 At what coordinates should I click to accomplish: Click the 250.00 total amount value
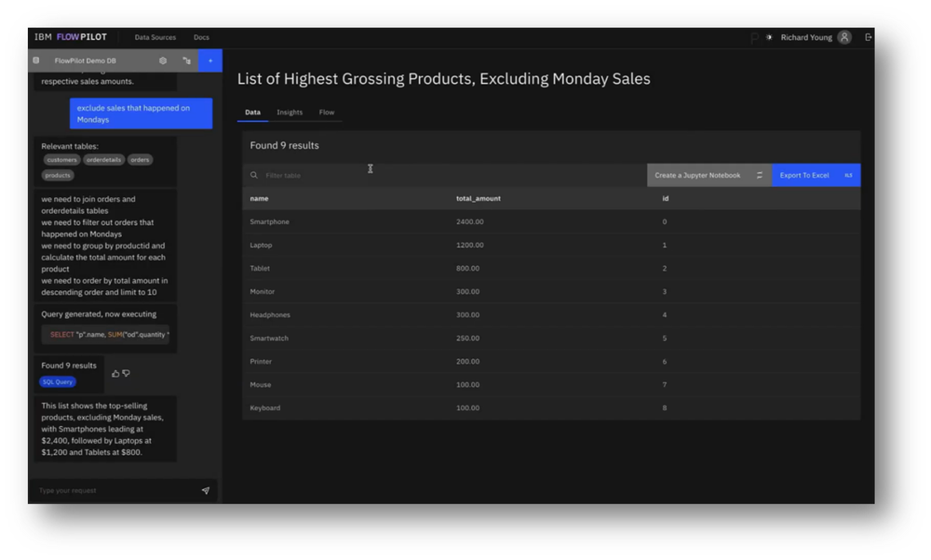467,338
